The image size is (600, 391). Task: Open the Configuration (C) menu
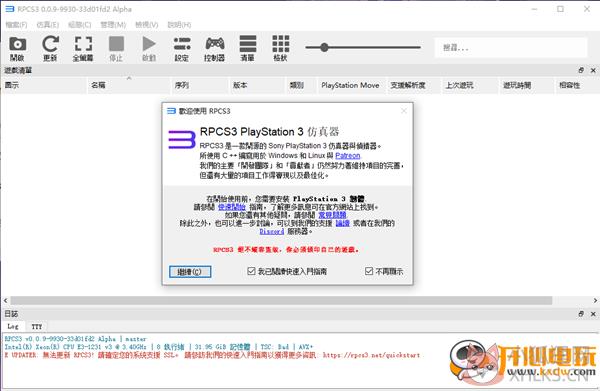[80, 25]
